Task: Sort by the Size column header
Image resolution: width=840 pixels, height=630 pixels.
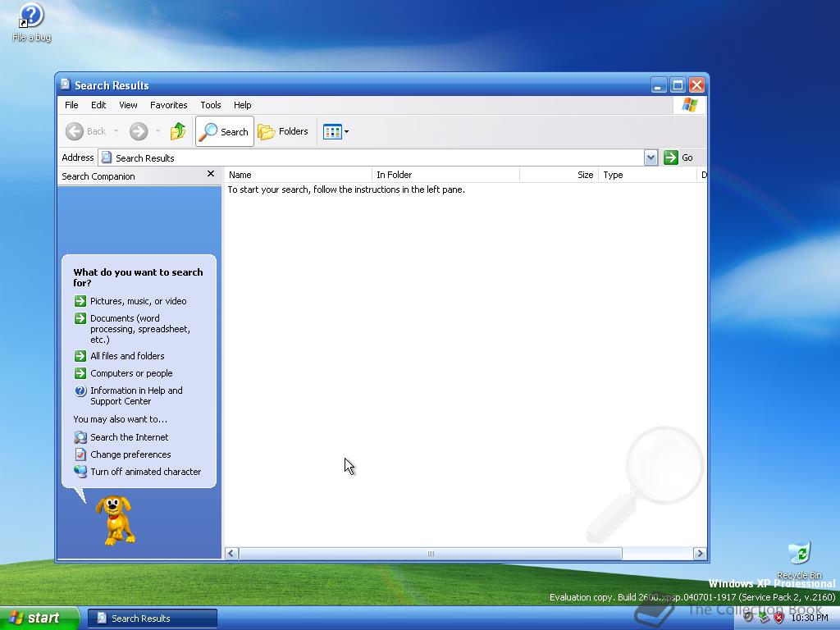Action: [559, 175]
